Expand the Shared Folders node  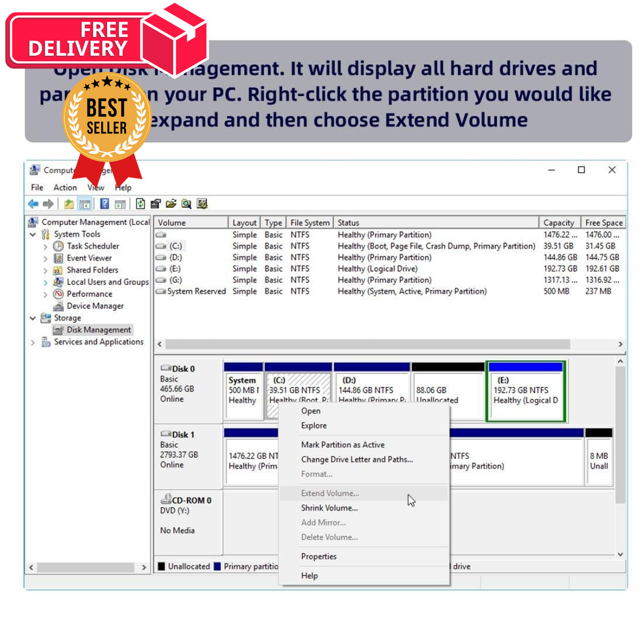coord(46,270)
